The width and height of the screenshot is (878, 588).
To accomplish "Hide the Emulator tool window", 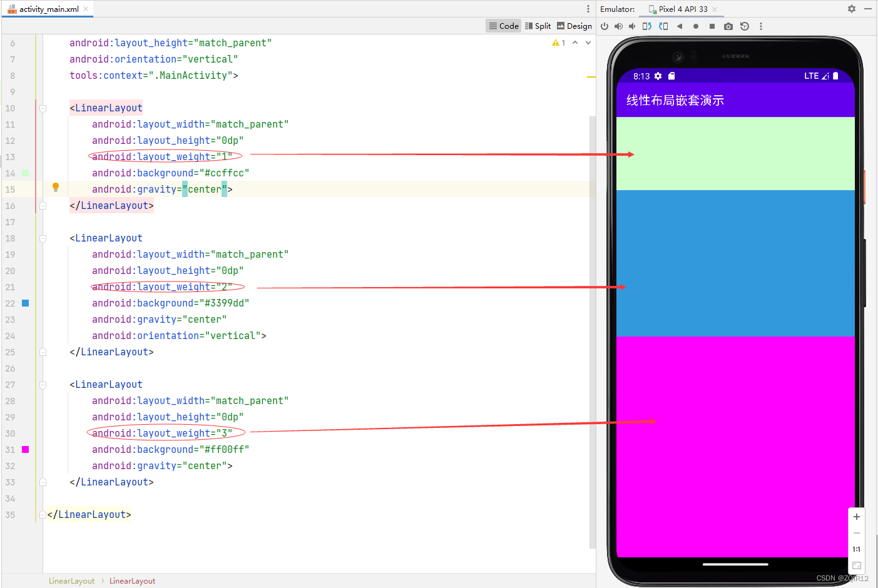I will (868, 9).
